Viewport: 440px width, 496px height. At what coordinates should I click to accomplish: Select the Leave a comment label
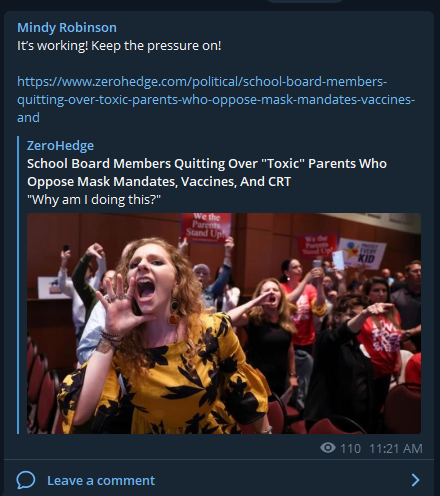tap(101, 480)
